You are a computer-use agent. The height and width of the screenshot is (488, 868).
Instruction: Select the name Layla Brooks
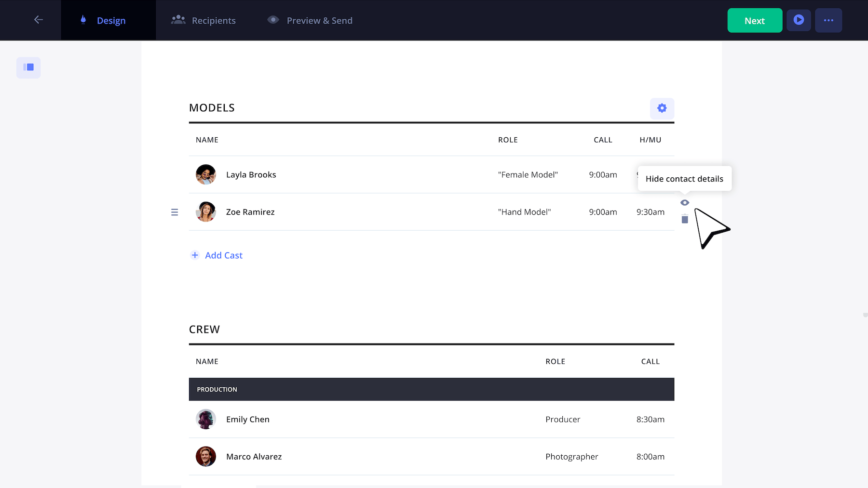click(x=251, y=174)
